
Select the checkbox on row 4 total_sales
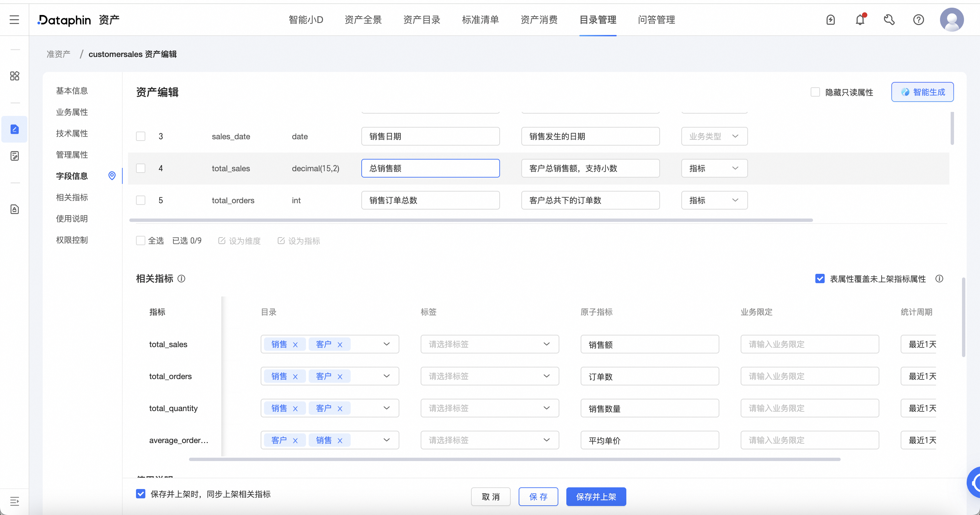[x=140, y=168]
